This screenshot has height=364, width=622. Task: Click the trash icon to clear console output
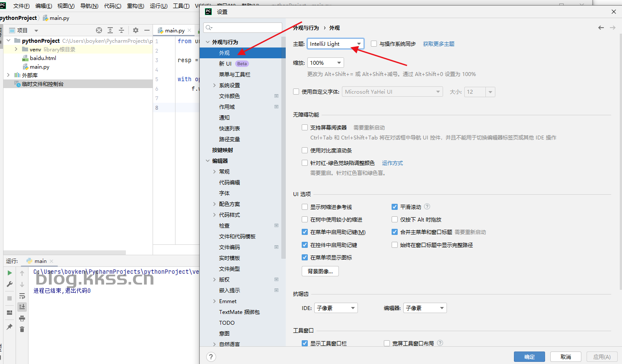click(22, 329)
